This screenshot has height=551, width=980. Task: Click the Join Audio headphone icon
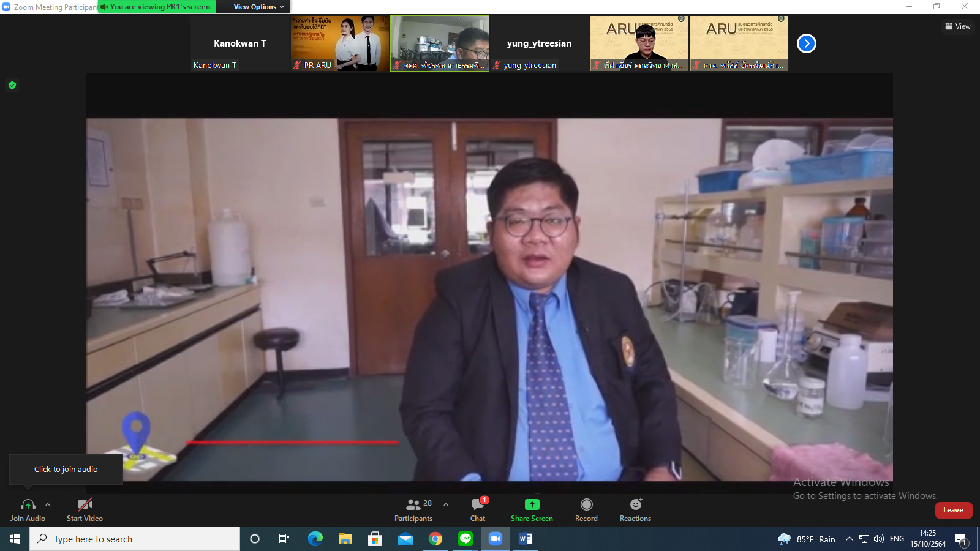pyautogui.click(x=28, y=504)
